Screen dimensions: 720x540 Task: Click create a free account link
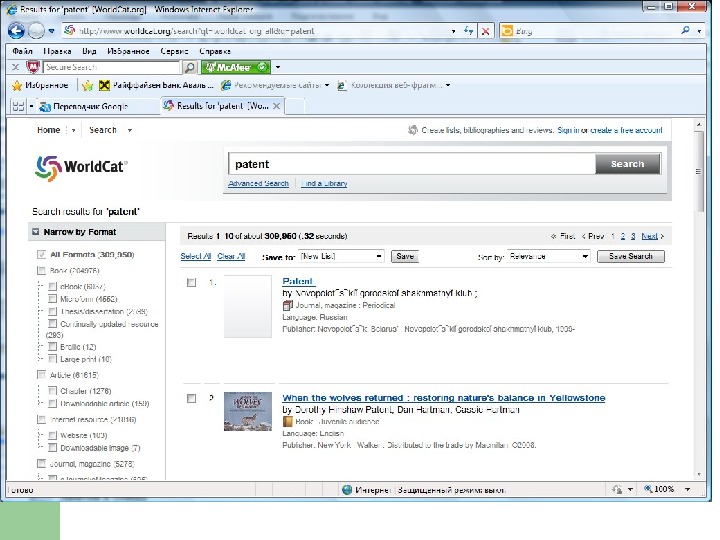point(626,130)
